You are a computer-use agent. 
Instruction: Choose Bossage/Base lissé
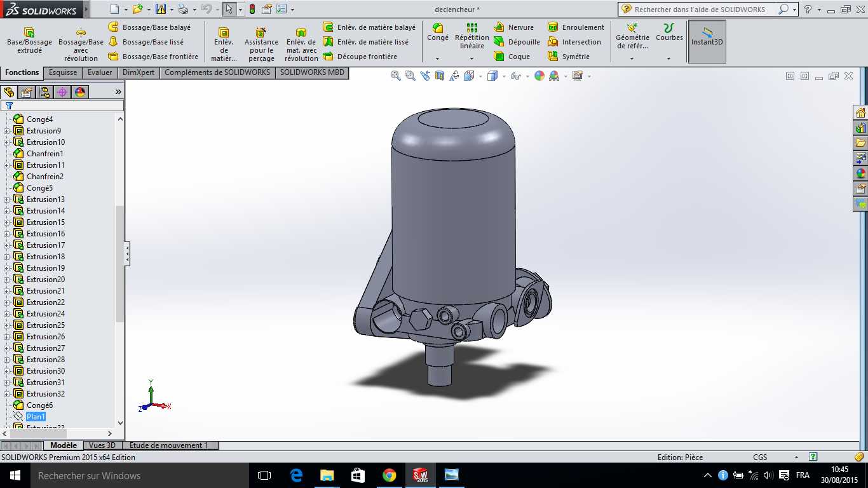pos(146,42)
